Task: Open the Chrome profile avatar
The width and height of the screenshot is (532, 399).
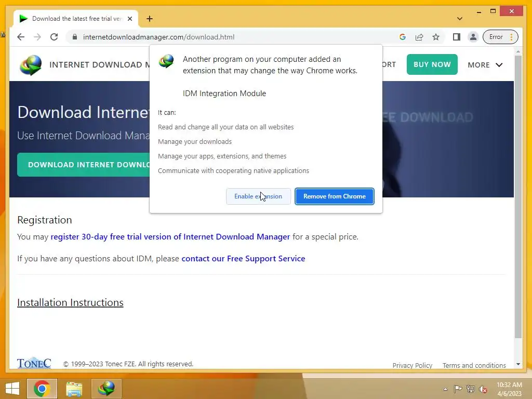Action: click(x=473, y=37)
